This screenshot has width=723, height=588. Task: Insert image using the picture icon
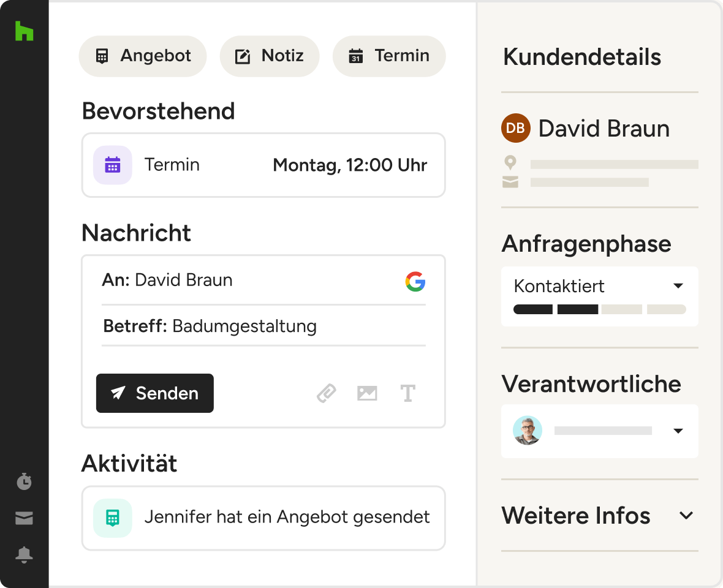(x=367, y=393)
